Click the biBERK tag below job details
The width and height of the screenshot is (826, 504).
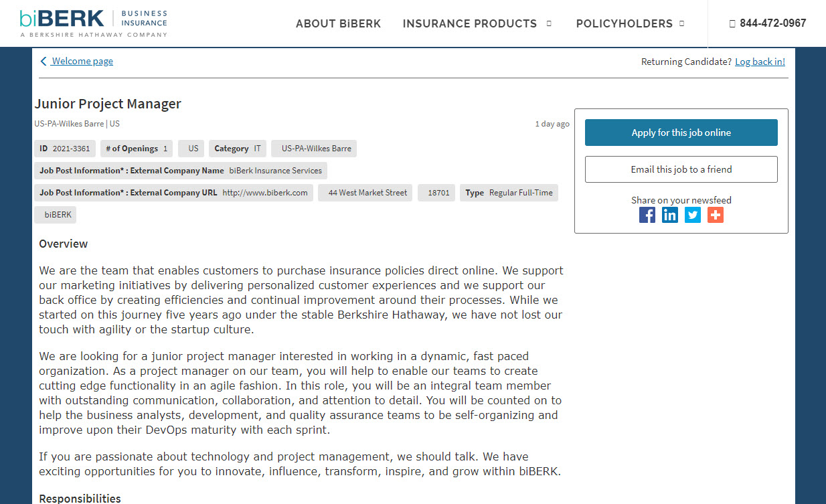(56, 215)
